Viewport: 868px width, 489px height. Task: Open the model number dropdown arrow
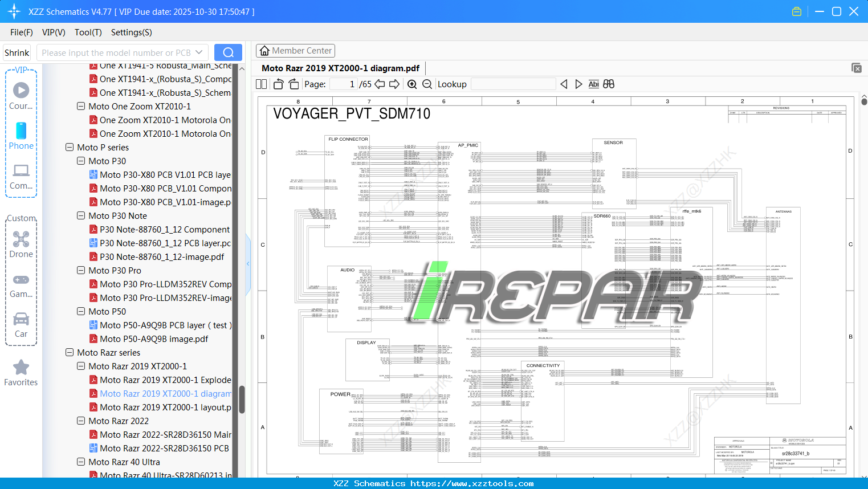point(199,52)
